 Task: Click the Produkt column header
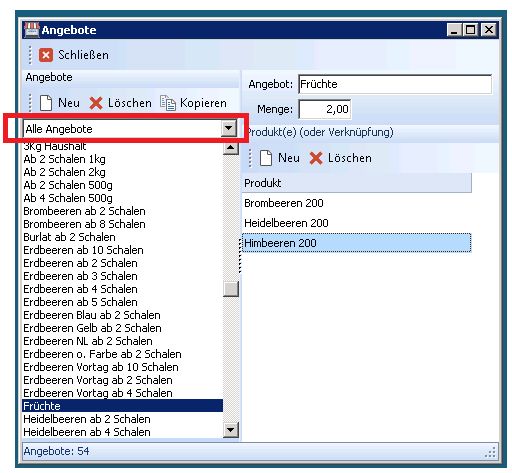(x=356, y=183)
